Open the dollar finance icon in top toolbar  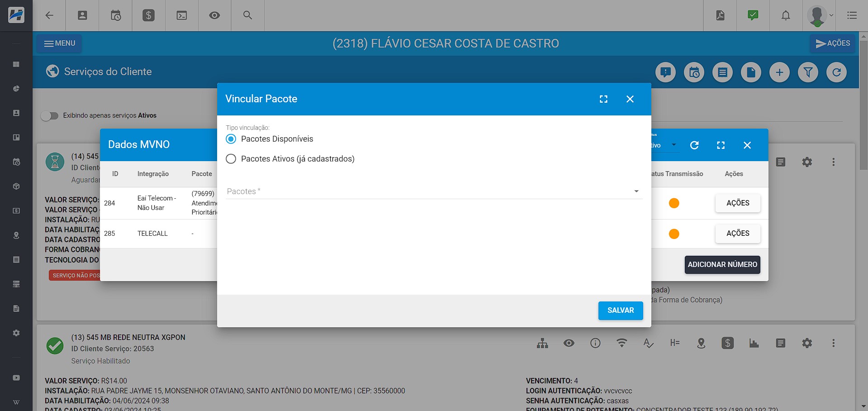(148, 15)
